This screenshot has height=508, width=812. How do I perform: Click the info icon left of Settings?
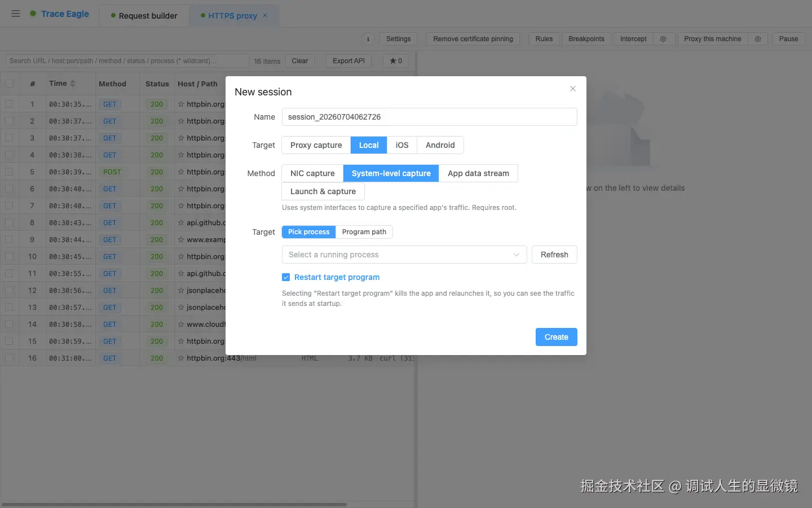click(368, 39)
